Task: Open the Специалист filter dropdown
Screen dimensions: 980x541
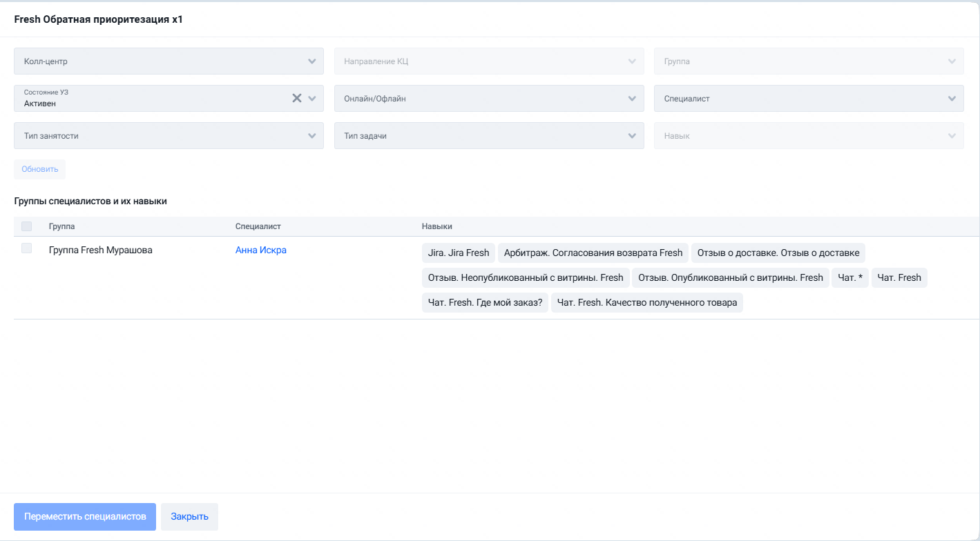Action: (x=809, y=98)
